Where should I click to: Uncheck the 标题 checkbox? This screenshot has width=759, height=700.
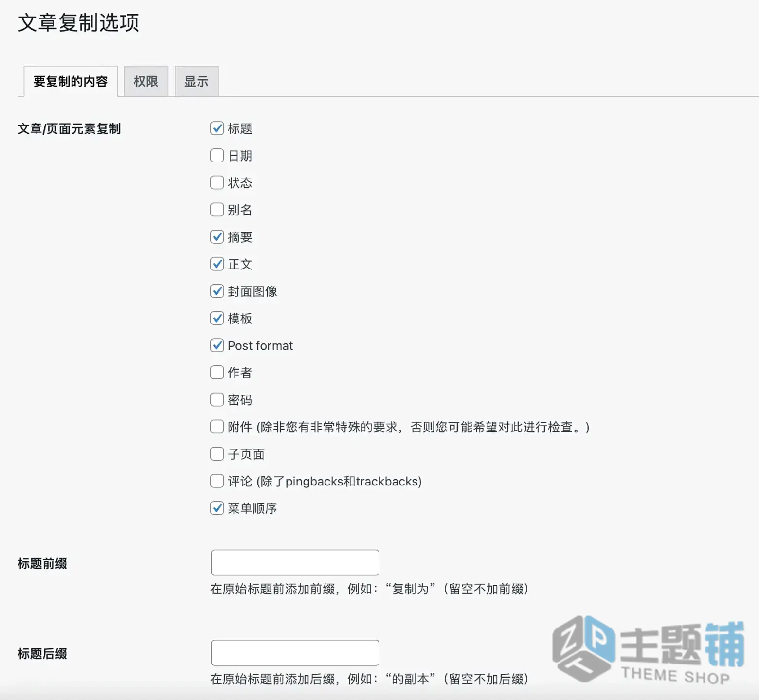[217, 128]
